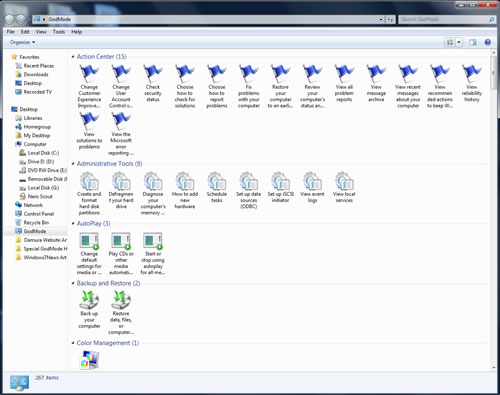
Task: Collapse the AutoPlay (3) group
Action: tap(73, 223)
